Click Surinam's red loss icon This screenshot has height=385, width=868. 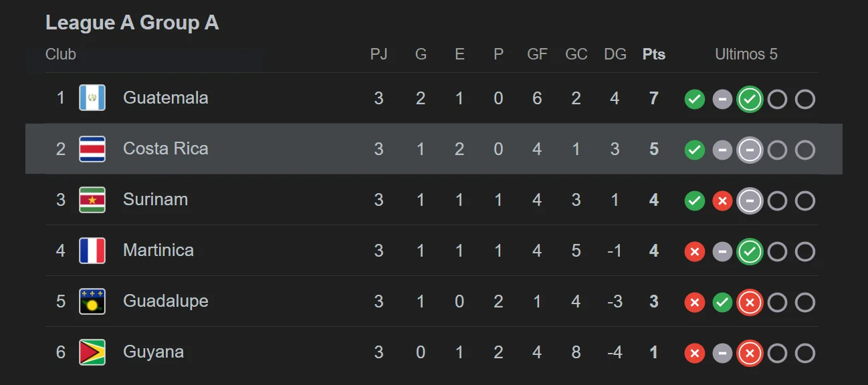coord(722,201)
